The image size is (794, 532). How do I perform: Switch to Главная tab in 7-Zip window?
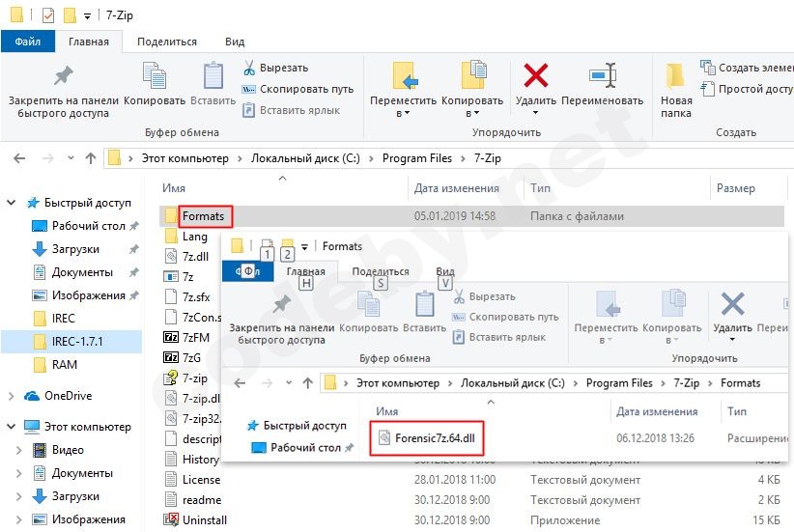(x=89, y=42)
